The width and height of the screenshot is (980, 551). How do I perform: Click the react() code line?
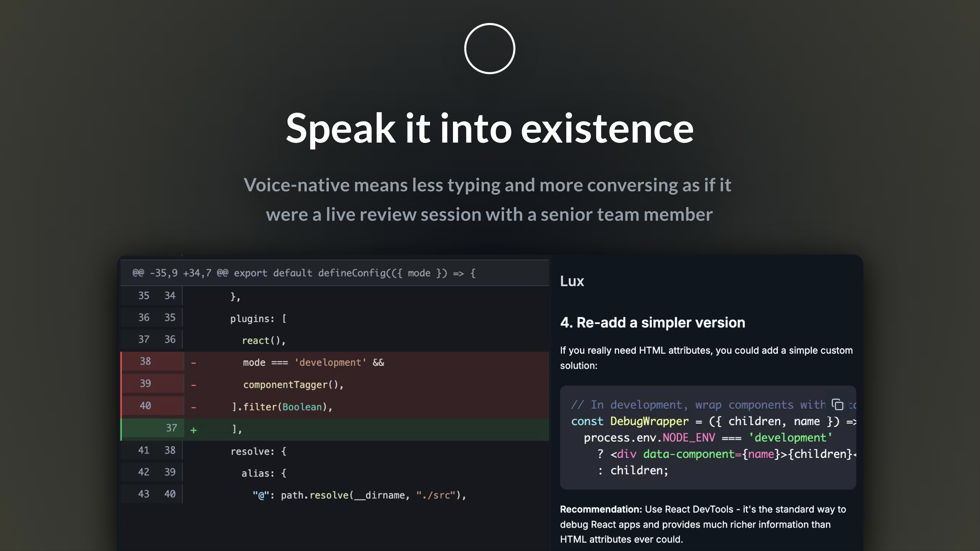(x=263, y=341)
